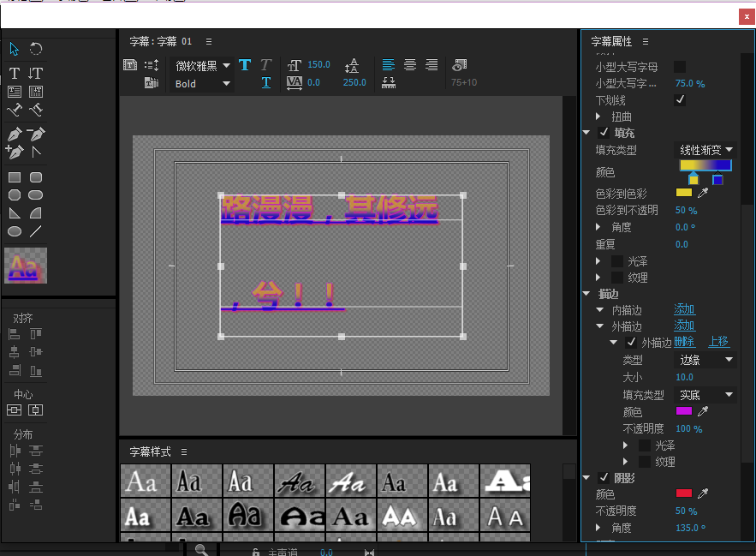This screenshot has width=756, height=556.
Task: Expand the 角度 row under 填充
Action: [598, 227]
